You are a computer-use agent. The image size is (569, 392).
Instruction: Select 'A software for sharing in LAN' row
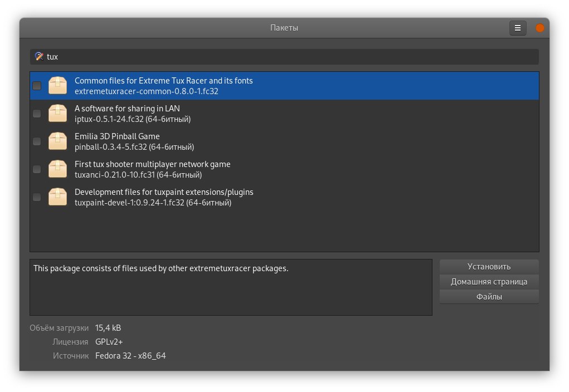point(284,114)
